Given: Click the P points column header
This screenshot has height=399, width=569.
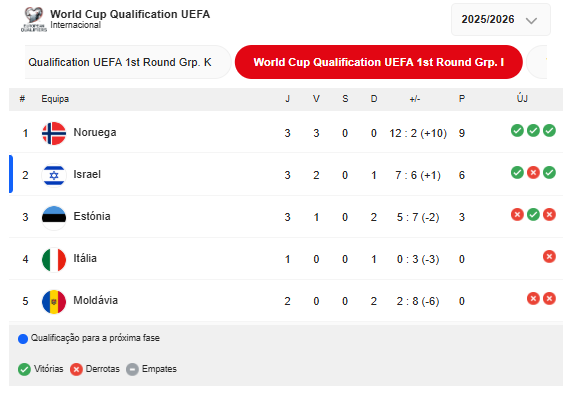Looking at the screenshot, I should click(x=462, y=99).
